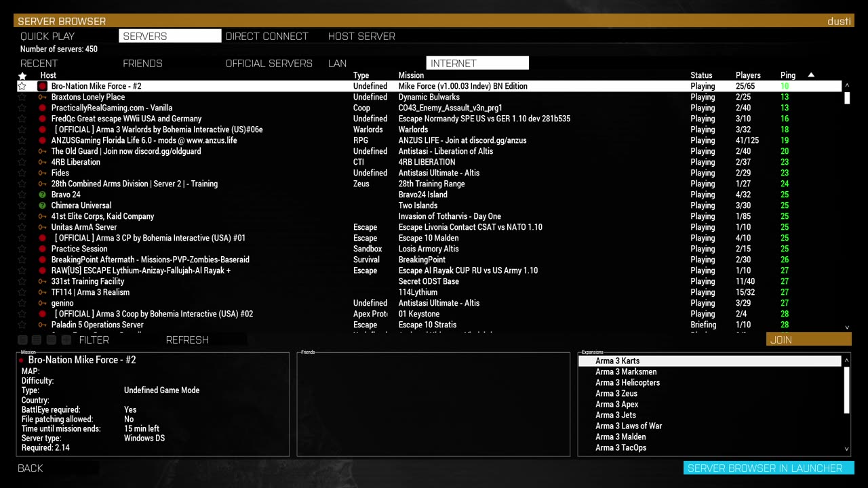This screenshot has width=868, height=488.
Task: Click the red icon beside FredQc Great escape
Action: click(x=42, y=119)
